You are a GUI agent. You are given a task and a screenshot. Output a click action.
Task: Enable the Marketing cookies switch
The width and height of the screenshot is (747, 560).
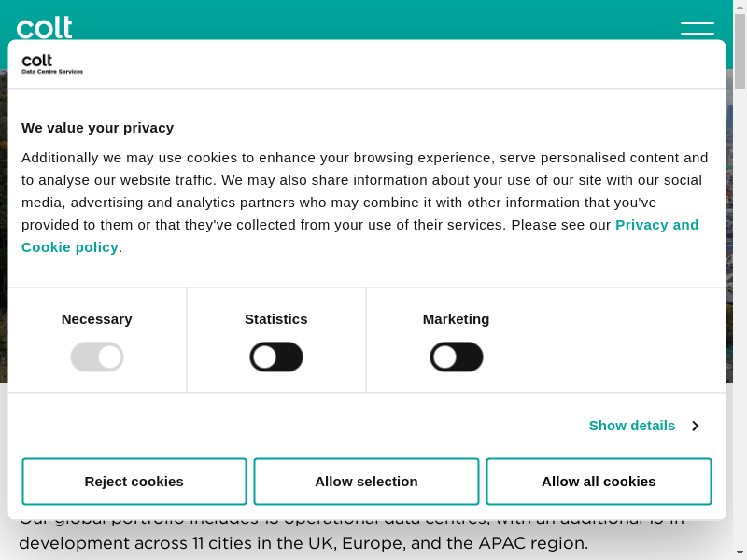coord(457,357)
